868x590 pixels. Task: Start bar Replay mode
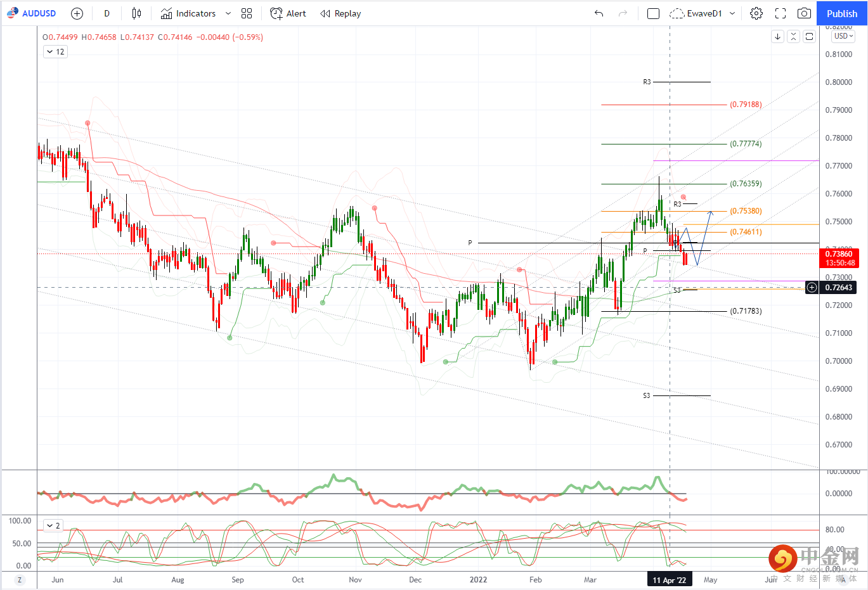click(x=340, y=13)
